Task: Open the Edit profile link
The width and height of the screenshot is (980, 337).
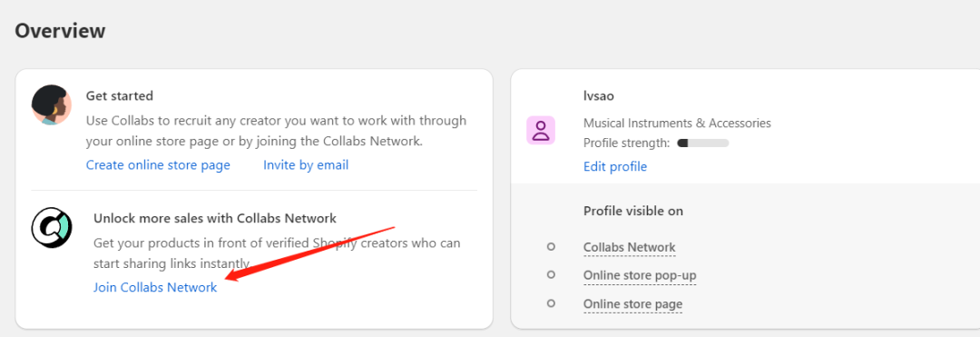Action: [x=615, y=166]
